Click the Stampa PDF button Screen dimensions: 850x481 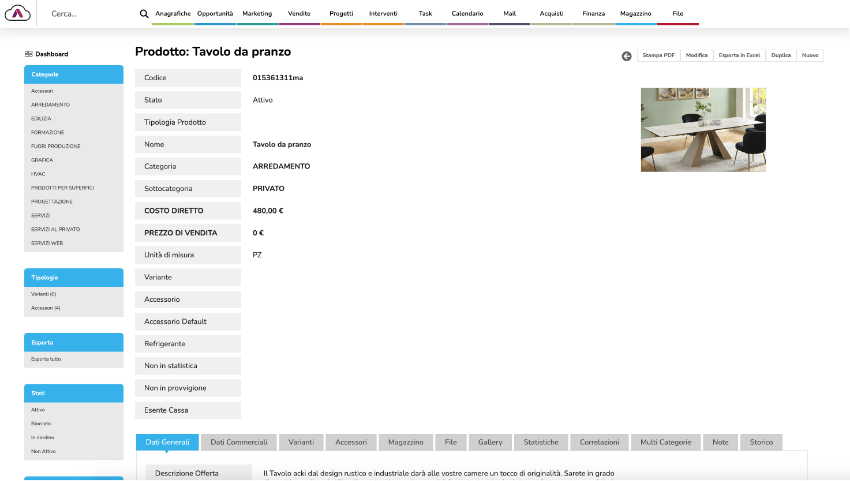pyautogui.click(x=658, y=56)
